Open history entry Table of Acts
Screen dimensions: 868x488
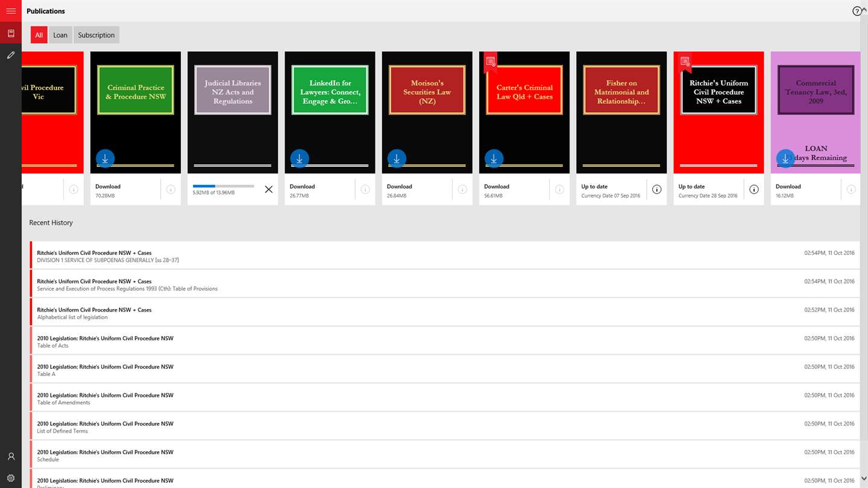coord(445,341)
